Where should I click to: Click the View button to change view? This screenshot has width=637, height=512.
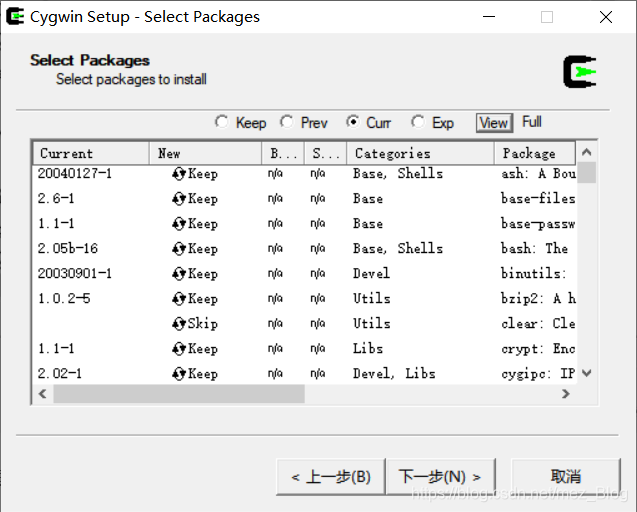tap(494, 123)
